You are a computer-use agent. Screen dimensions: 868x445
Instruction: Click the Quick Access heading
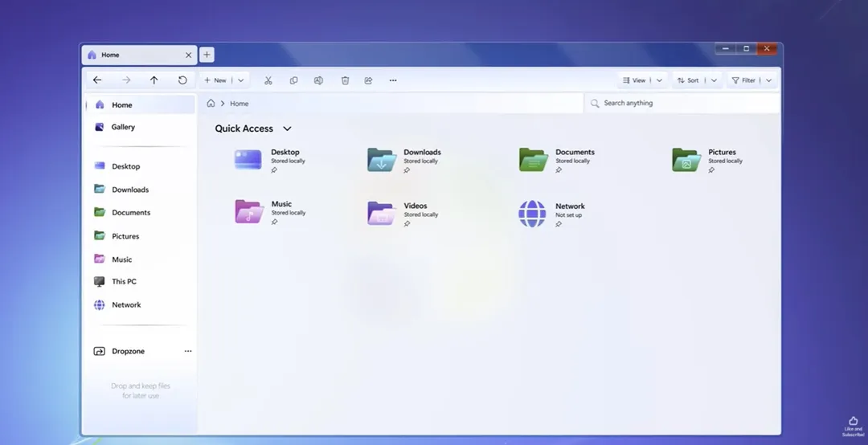tap(244, 129)
